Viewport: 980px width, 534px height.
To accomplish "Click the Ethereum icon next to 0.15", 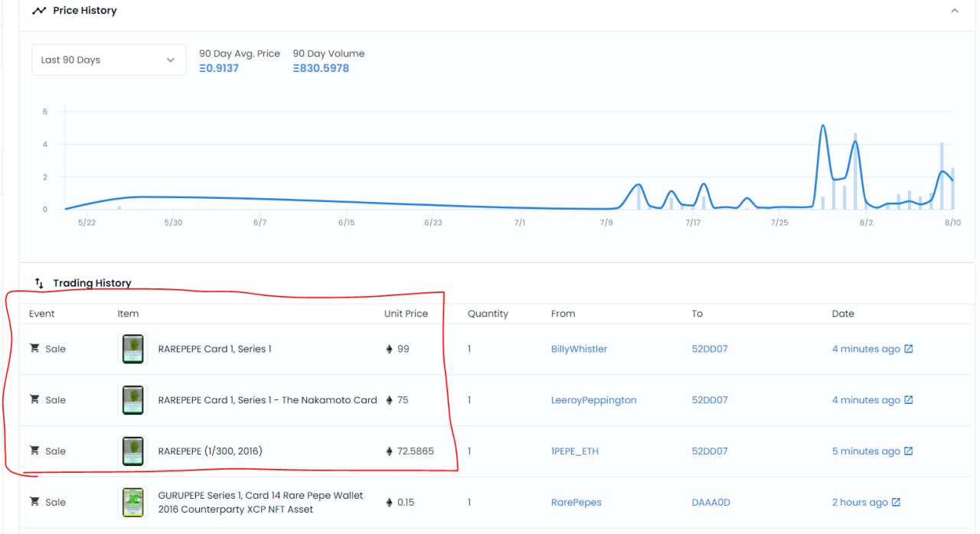I will pos(389,503).
